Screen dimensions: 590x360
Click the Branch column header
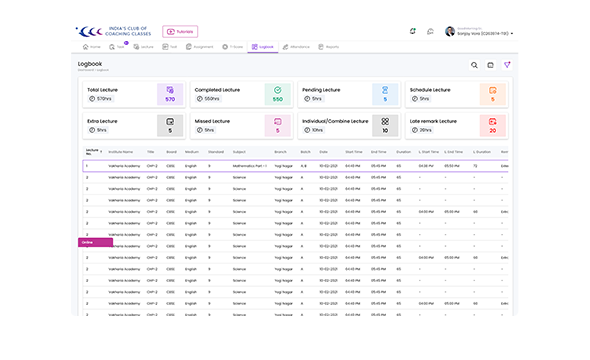(x=280, y=152)
